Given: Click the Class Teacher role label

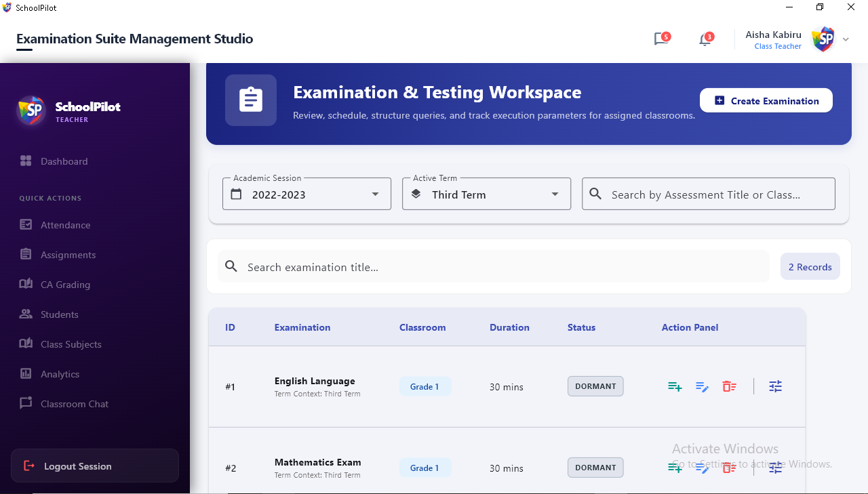Looking at the screenshot, I should tap(778, 46).
